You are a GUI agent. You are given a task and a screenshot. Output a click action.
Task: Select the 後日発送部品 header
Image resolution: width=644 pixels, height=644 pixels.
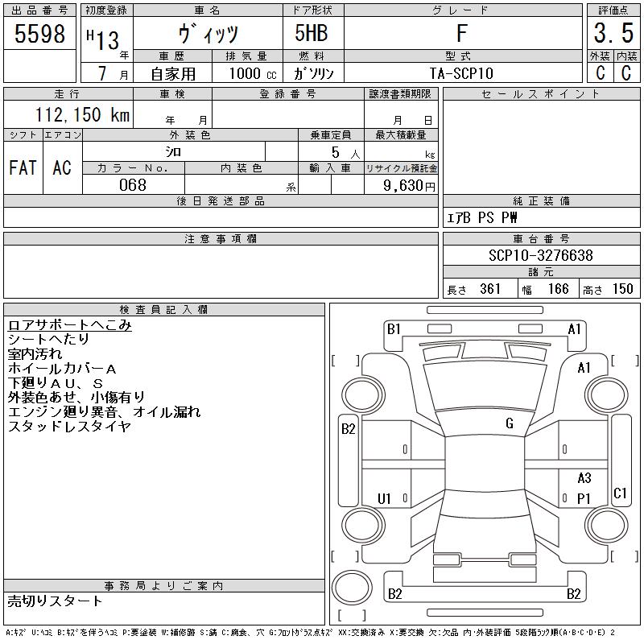click(x=221, y=200)
